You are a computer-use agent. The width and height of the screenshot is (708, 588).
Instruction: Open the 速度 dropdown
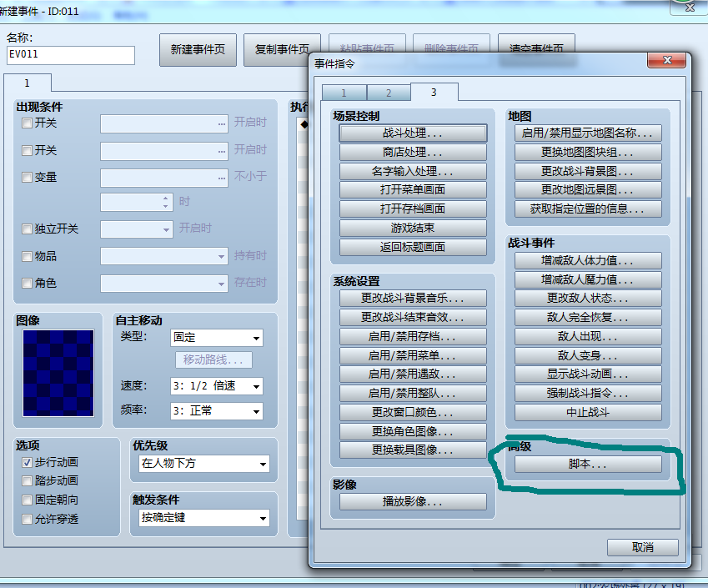coord(217,386)
